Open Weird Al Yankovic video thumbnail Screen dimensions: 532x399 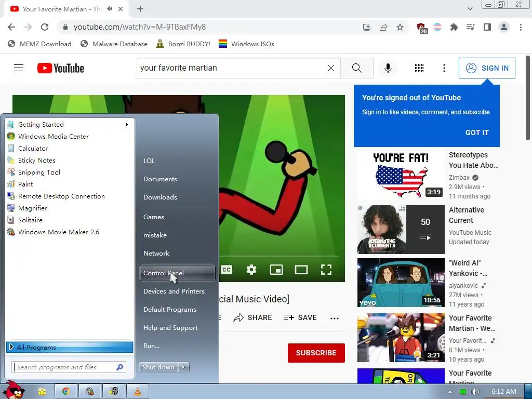pyautogui.click(x=401, y=282)
